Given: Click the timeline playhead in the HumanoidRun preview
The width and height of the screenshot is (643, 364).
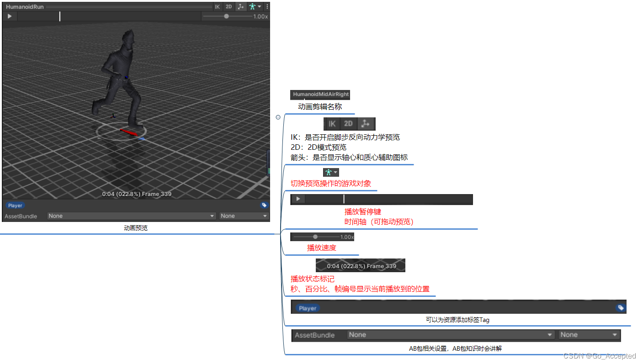Looking at the screenshot, I should tap(60, 16).
